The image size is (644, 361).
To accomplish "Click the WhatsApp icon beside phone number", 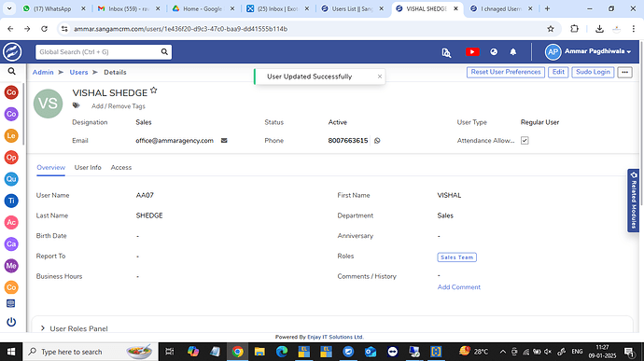I will pos(377,141).
